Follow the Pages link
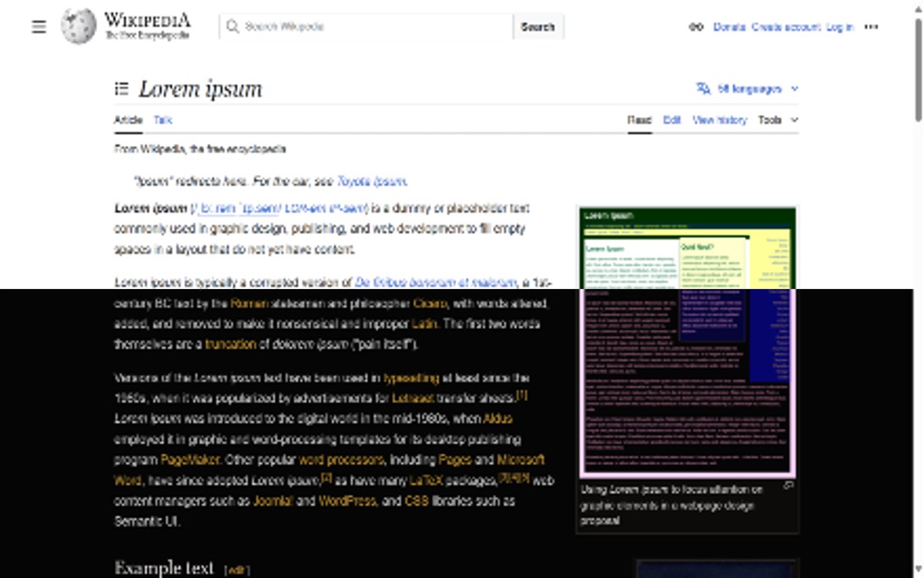 pos(454,460)
